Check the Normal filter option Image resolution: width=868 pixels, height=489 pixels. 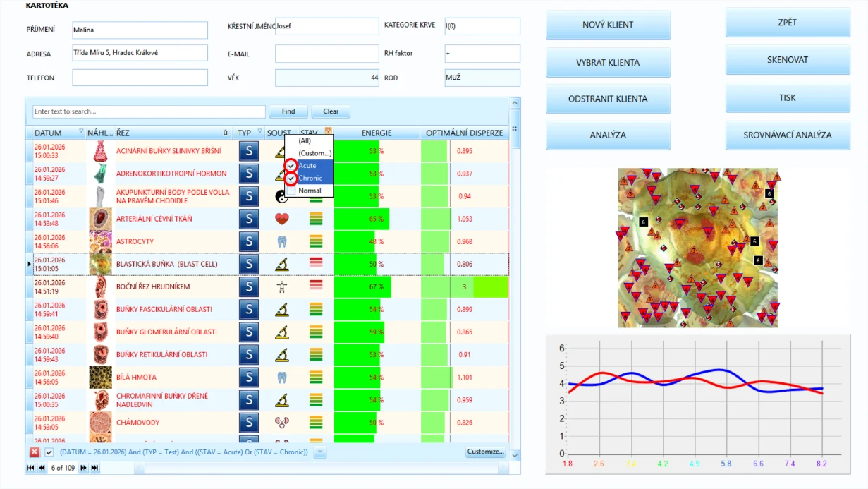pos(291,191)
